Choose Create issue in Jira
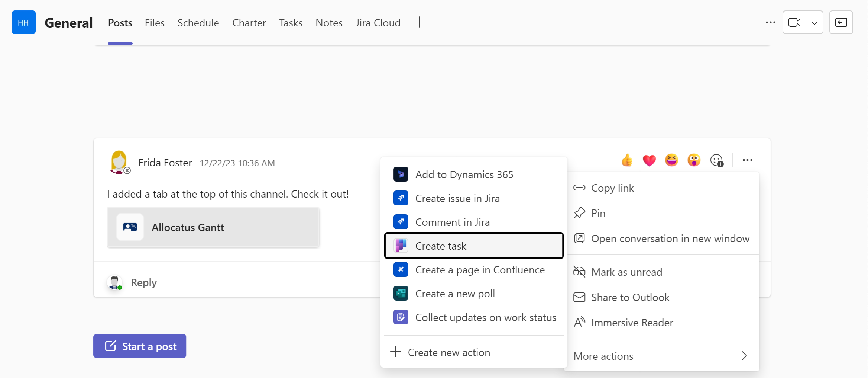 click(x=474, y=198)
